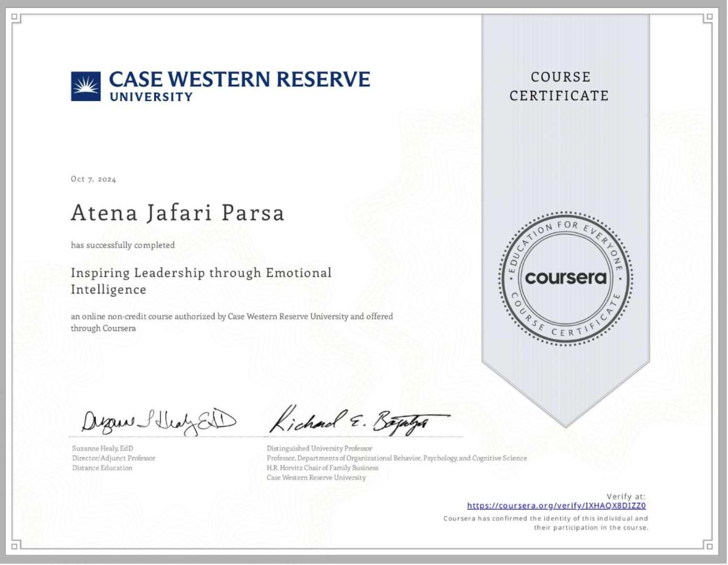
Task: Click the coursera wordmark inside the seal
Action: tap(565, 278)
